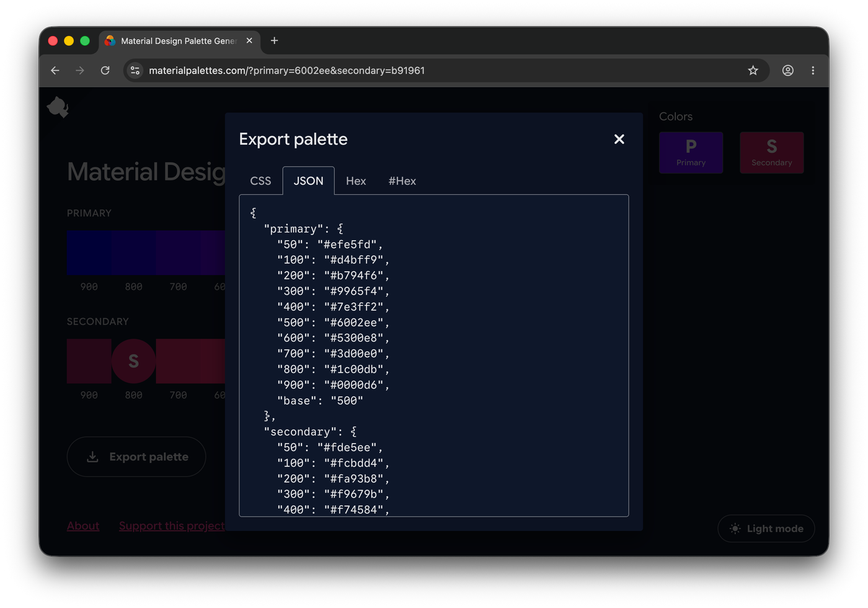
Task: Click the "#fde5ee" line for secondary 50
Action: coord(330,447)
